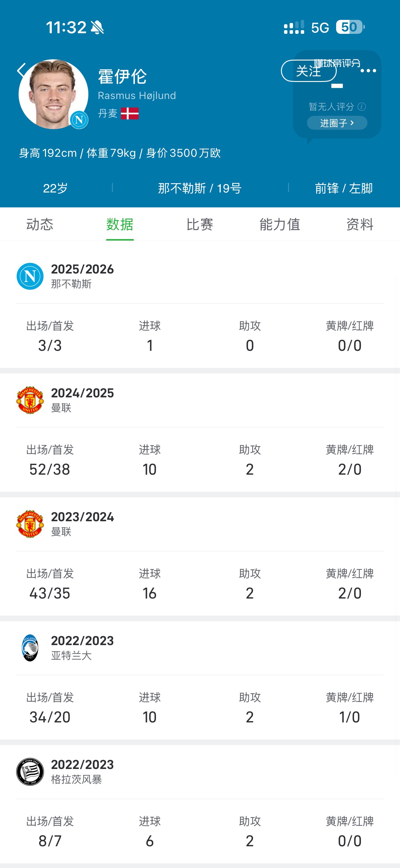Select the 数据 tab
400x868 pixels.
tap(120, 224)
